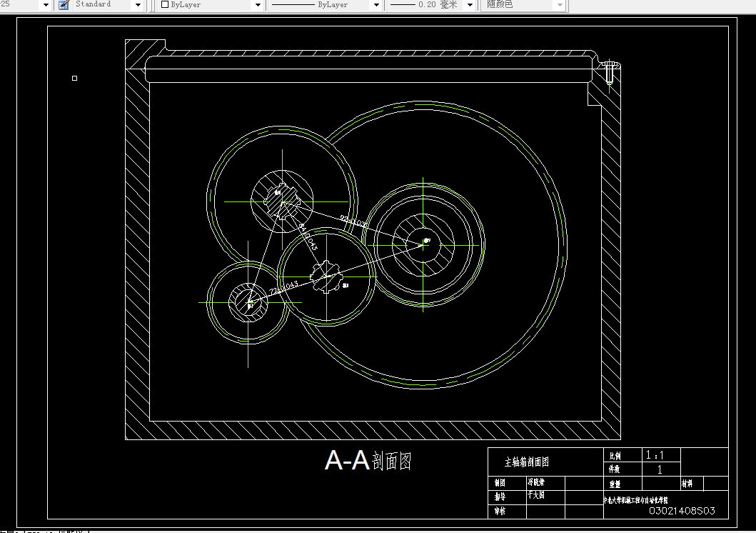
Task: Select the name beside the 制图 cell
Action: 535,482
